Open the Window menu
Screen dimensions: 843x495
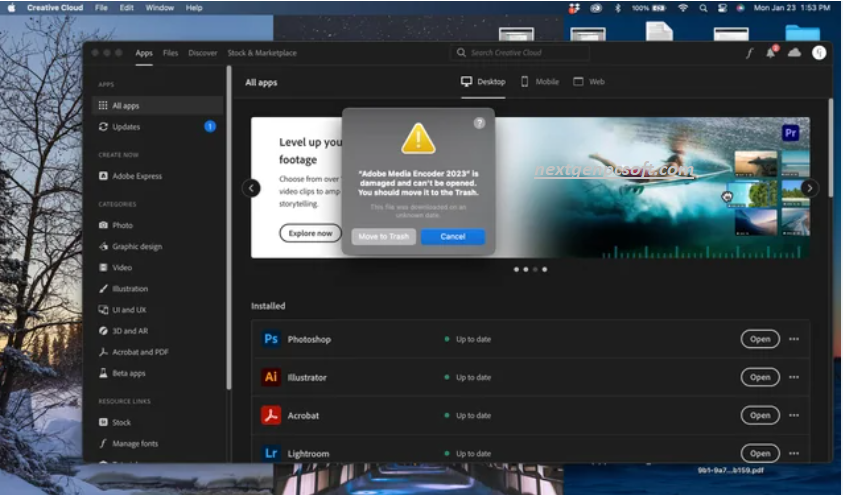click(x=160, y=8)
